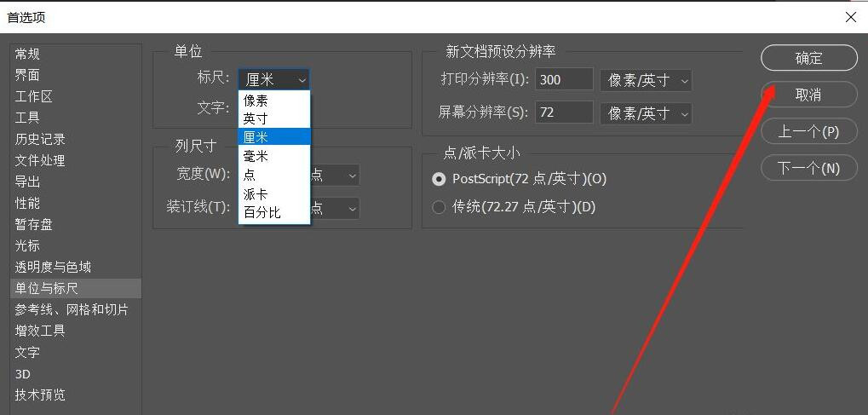Viewport: 868px width, 415px height.
Task: Go to next page with 下一个(N)
Action: tap(808, 168)
